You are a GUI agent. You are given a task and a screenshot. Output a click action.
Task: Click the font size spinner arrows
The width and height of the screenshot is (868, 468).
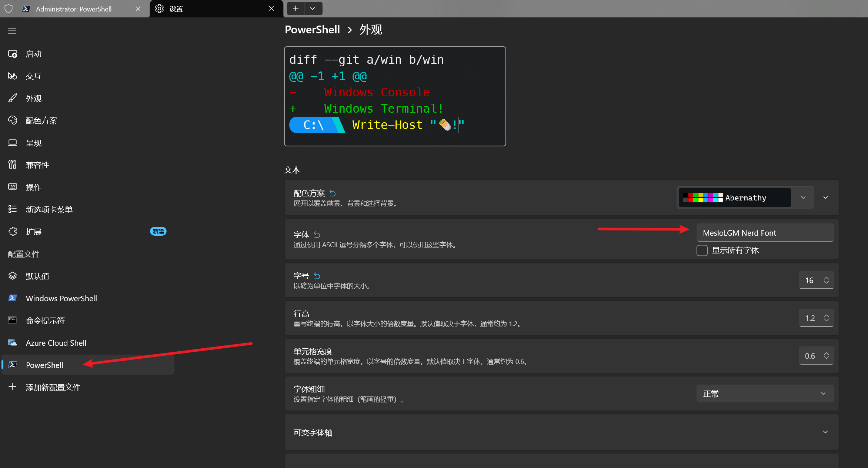pyautogui.click(x=827, y=281)
